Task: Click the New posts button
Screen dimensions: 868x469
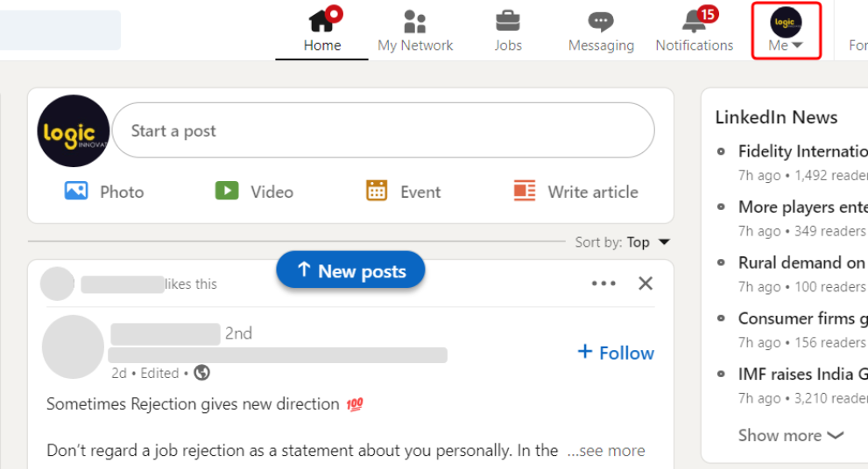Action: tap(350, 270)
